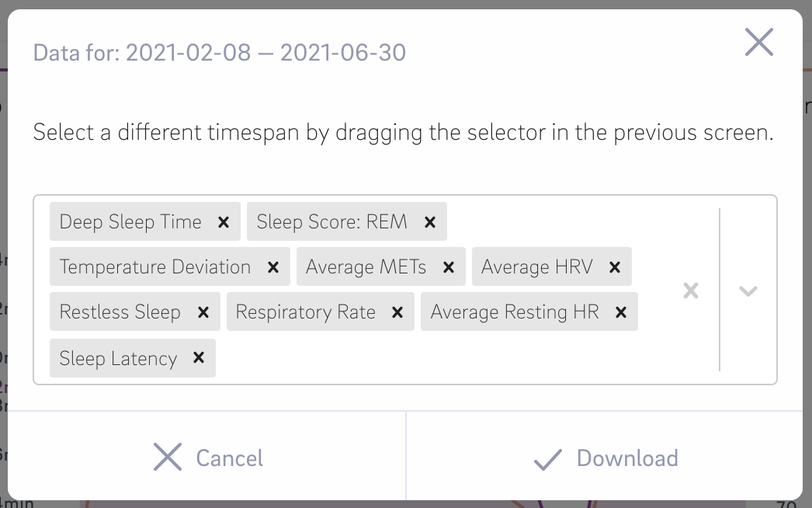Remove the Restless Sleep tag

[x=203, y=312]
